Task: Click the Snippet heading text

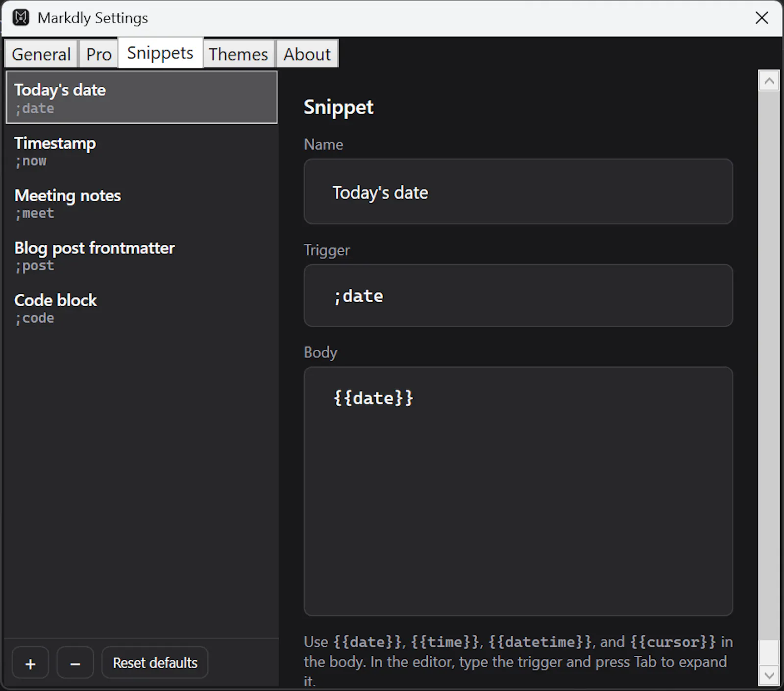Action: point(339,107)
